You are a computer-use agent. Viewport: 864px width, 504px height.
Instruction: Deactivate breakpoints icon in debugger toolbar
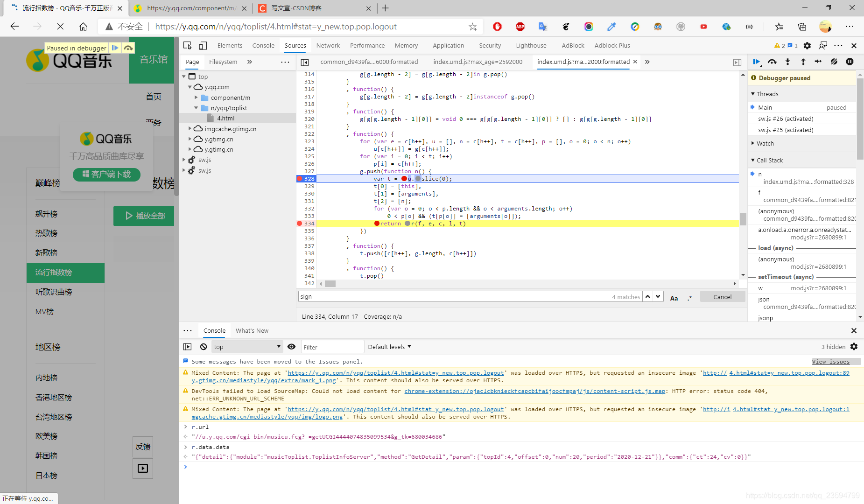834,62
